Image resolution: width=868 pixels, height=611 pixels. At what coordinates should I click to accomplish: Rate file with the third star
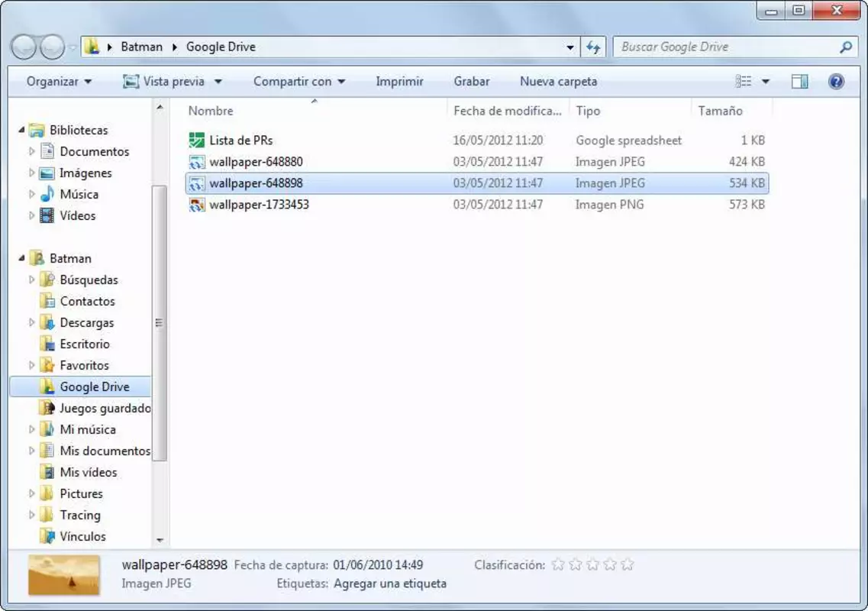tap(592, 564)
